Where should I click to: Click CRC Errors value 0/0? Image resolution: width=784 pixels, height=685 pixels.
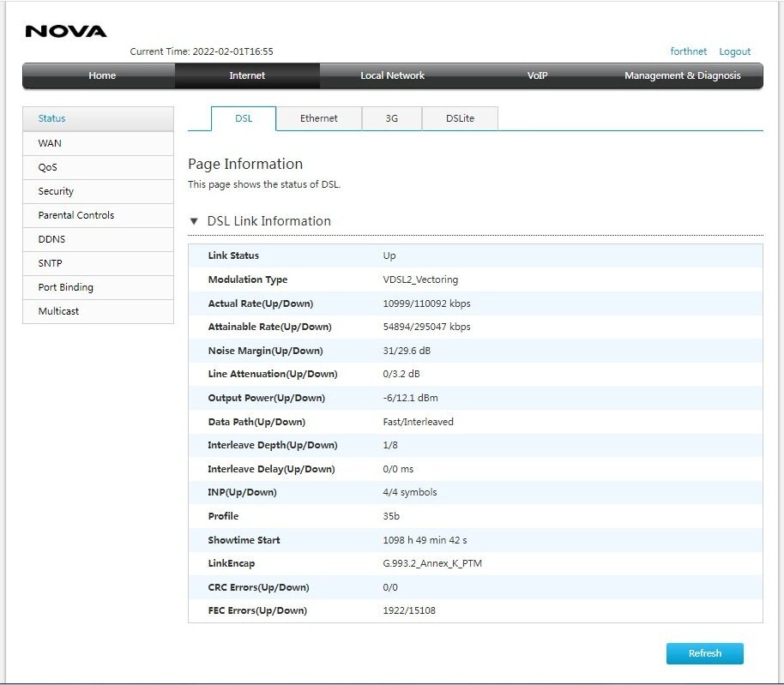click(x=390, y=587)
